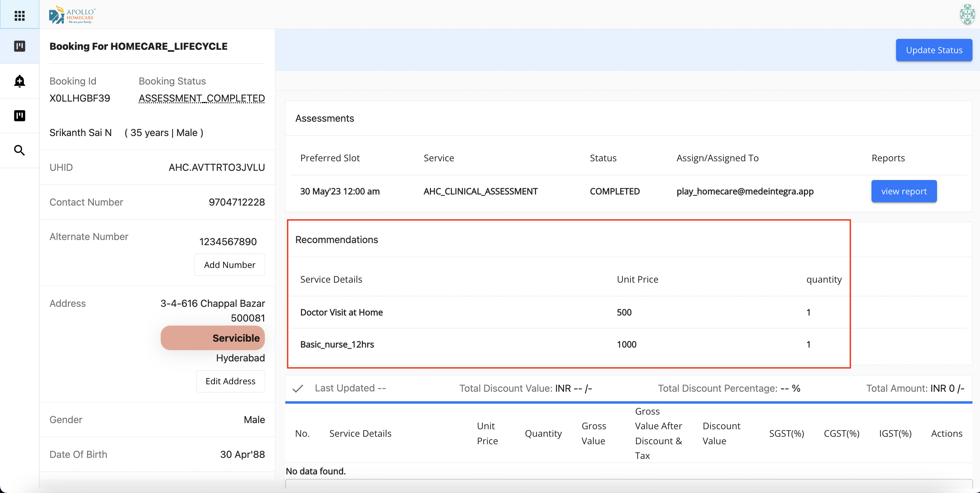Open the apps grid menu icon
The width and height of the screenshot is (980, 493).
point(19,16)
